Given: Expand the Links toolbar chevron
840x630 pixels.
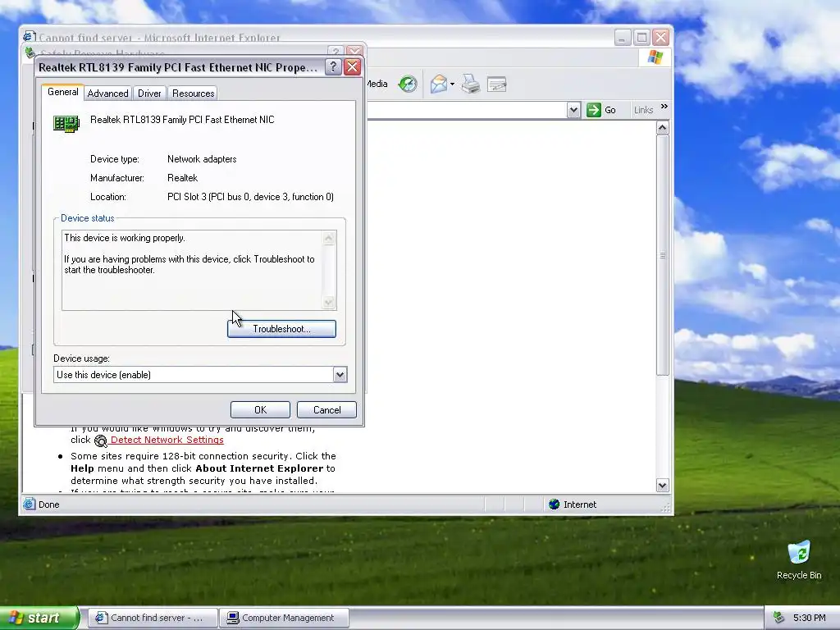Looking at the screenshot, I should point(664,107).
